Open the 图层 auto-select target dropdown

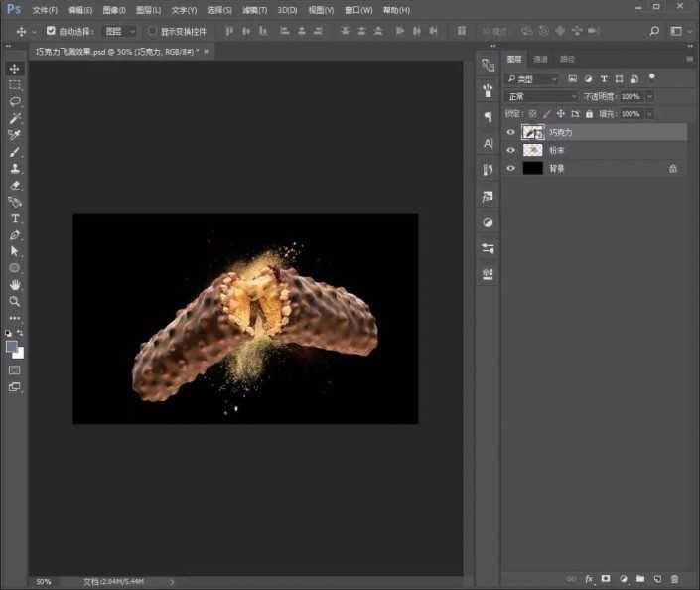pyautogui.click(x=119, y=31)
